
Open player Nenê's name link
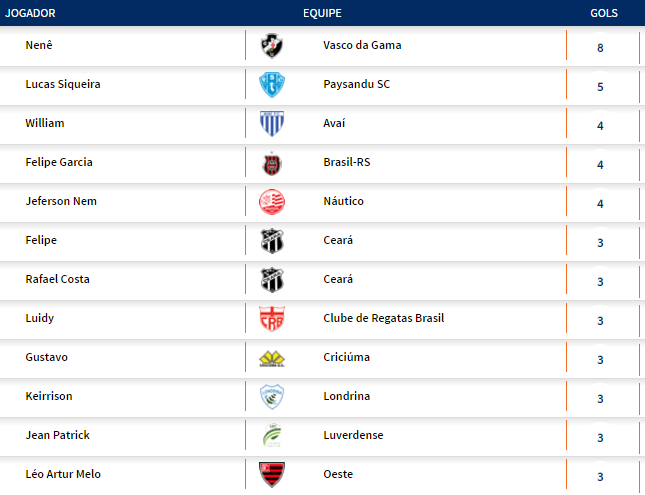pos(38,45)
